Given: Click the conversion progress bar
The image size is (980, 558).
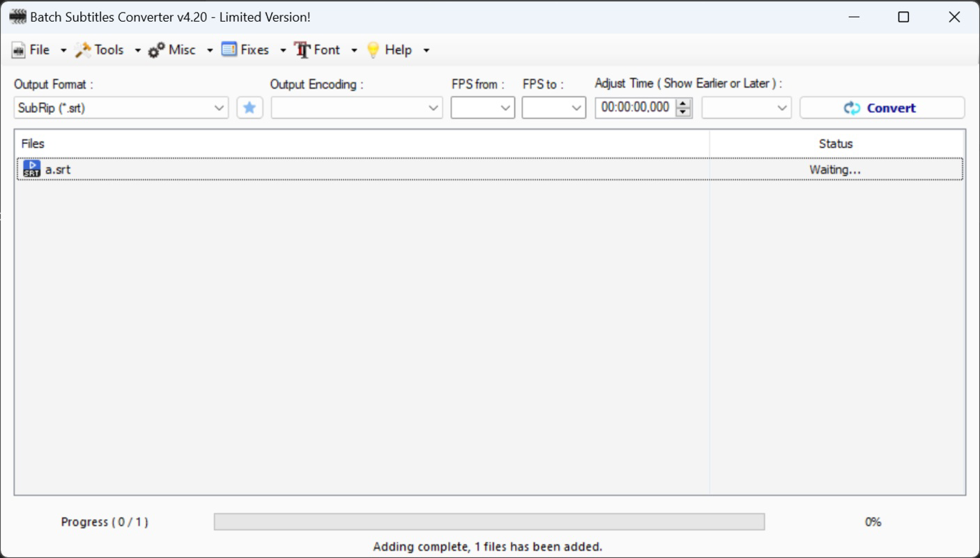Looking at the screenshot, I should click(489, 522).
